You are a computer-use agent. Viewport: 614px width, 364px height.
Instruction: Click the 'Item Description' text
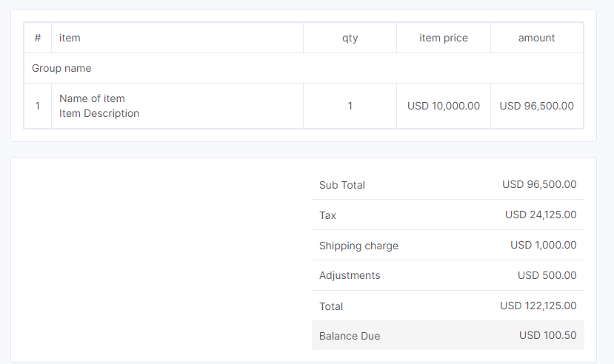point(99,113)
